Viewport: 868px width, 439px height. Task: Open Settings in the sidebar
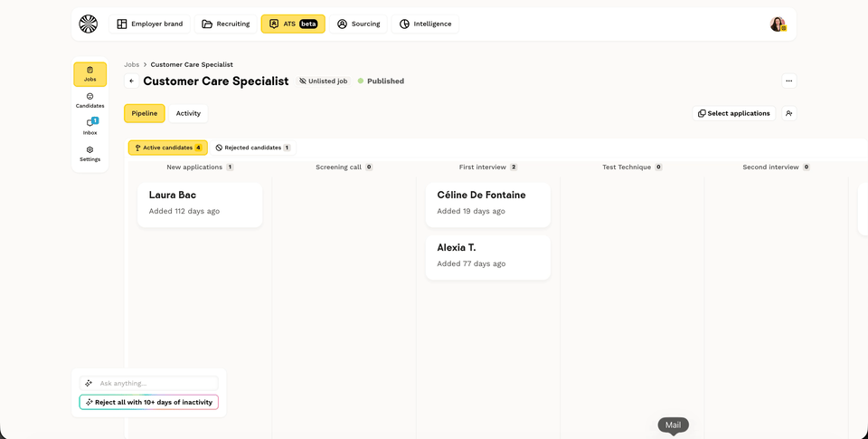point(90,154)
